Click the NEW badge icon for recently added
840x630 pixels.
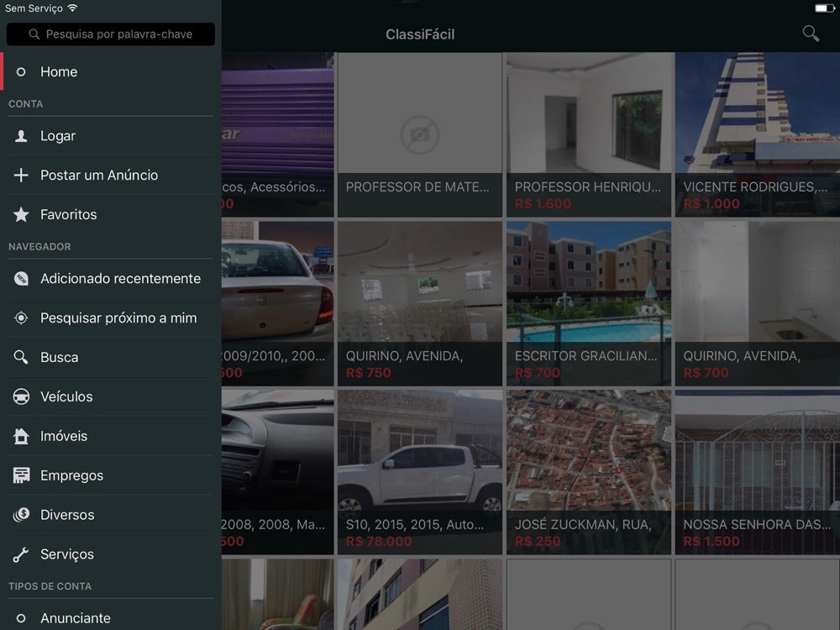point(21,279)
